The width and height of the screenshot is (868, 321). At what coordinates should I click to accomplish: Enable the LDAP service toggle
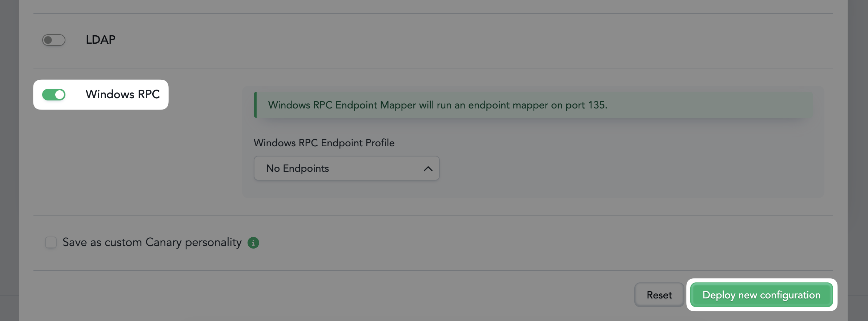pos(54,40)
